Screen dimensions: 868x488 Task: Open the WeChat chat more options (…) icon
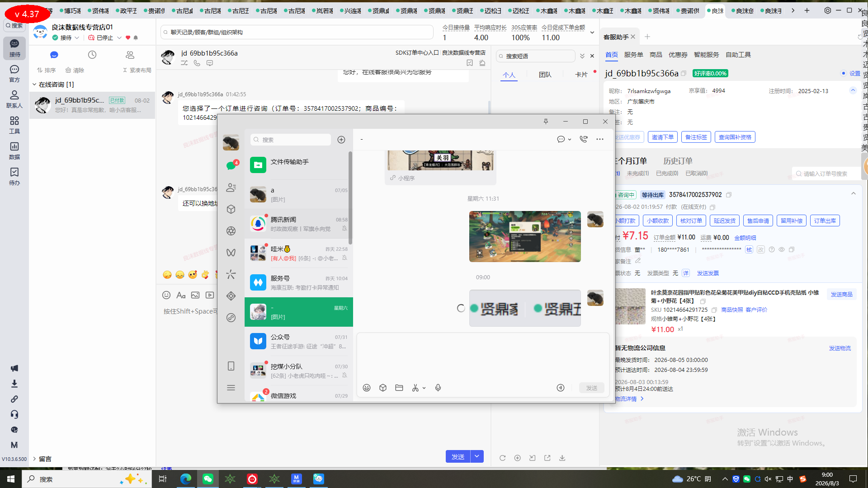click(600, 139)
